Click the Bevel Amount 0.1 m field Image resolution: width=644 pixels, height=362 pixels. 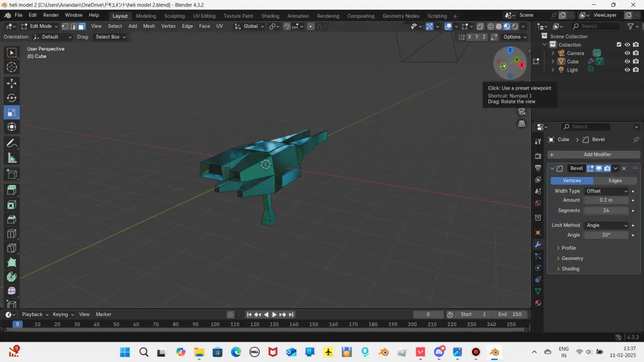pyautogui.click(x=606, y=200)
